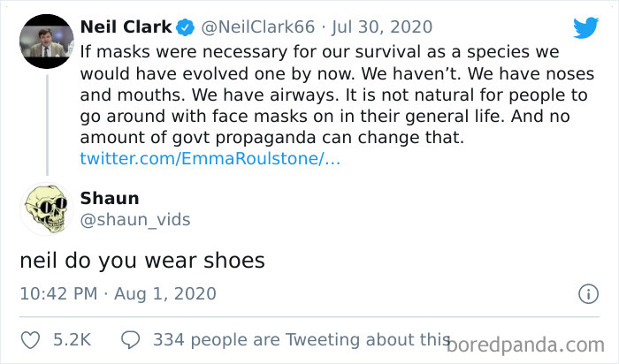This screenshot has height=364, width=619.
Task: Click the Shaun display name
Action: [x=110, y=197]
